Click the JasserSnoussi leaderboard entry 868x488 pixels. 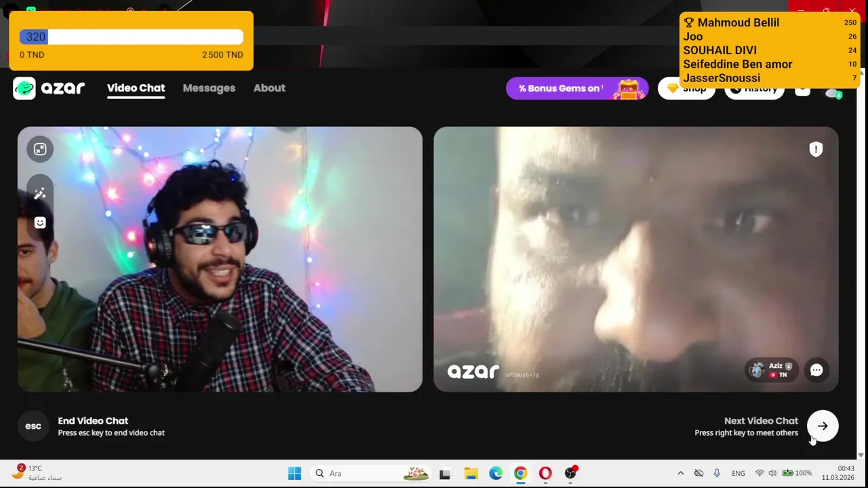(x=769, y=78)
